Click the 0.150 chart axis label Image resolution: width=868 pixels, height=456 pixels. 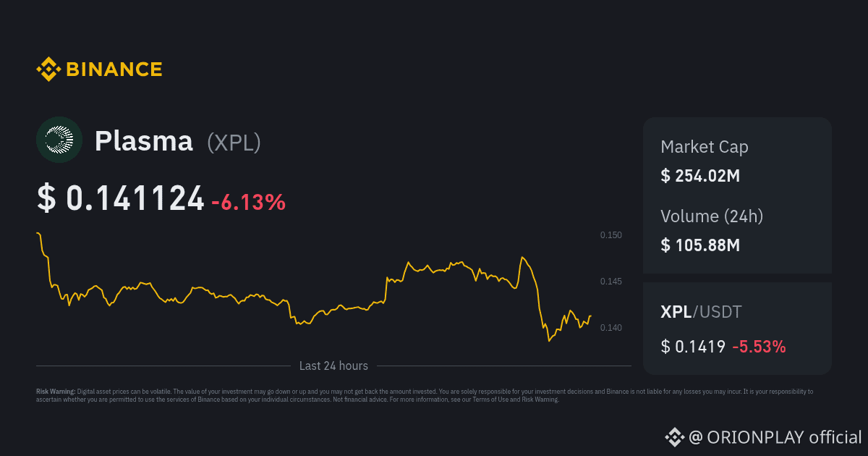click(610, 235)
